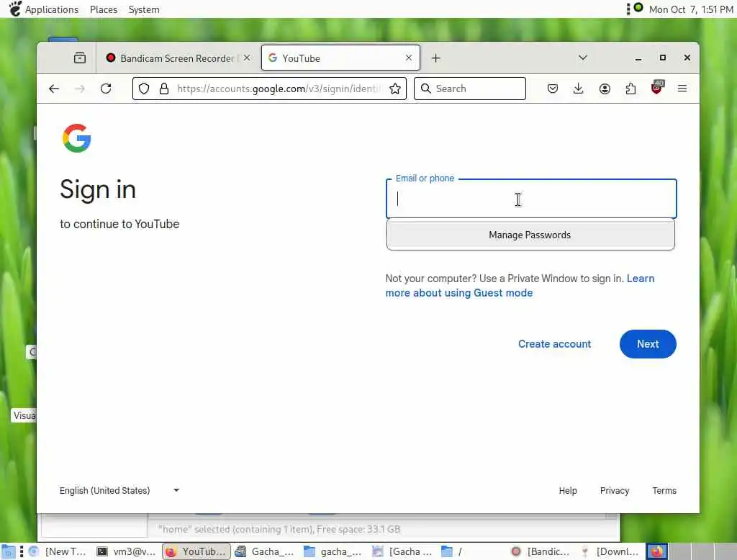Switch to New T... taskbar window
737x560 pixels.
tap(58, 551)
